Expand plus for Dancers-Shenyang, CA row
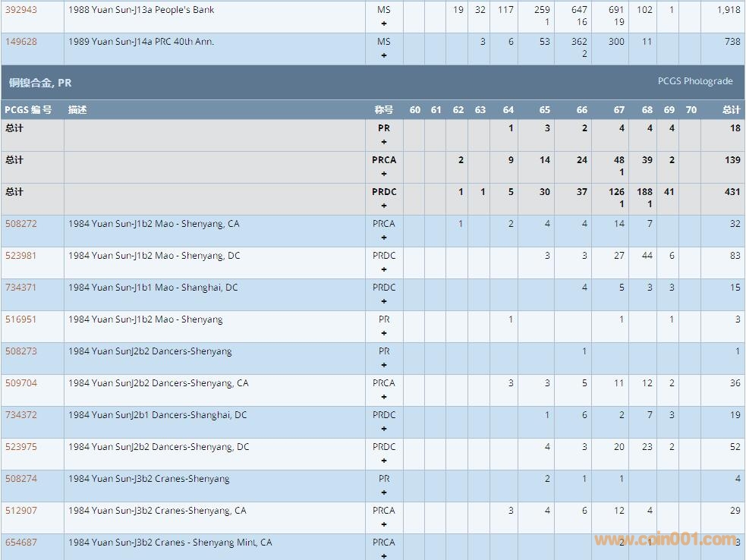746x560 pixels. (x=384, y=397)
